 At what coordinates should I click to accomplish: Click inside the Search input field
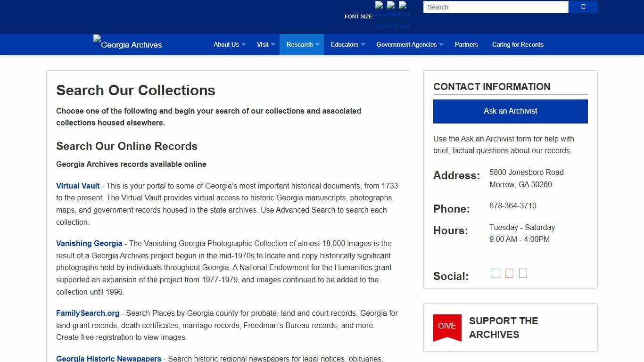pyautogui.click(x=495, y=7)
